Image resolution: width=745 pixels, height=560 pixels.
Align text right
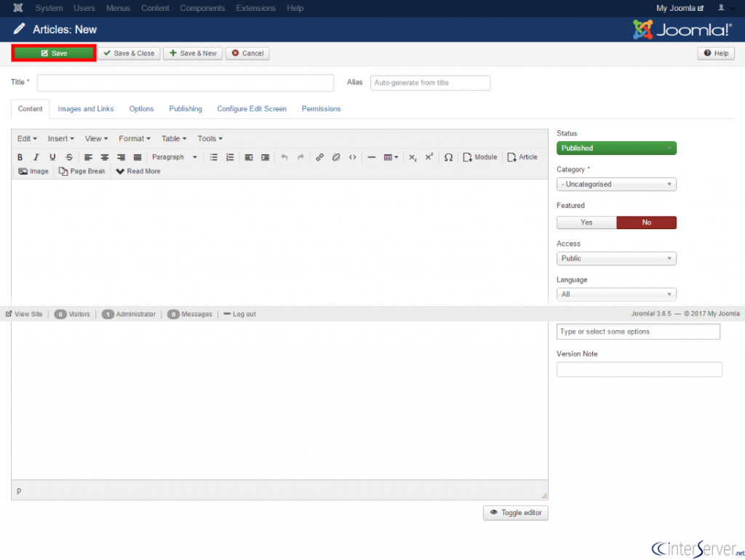[121, 157]
